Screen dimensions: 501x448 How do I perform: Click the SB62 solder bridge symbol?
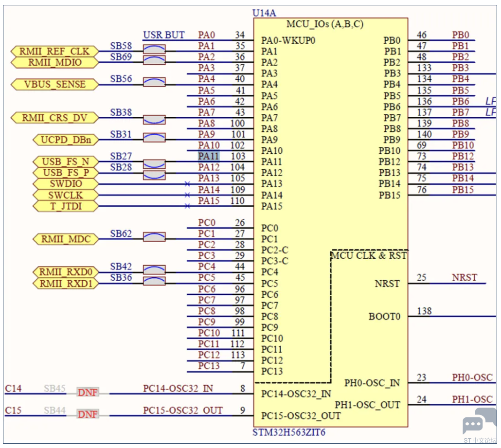coord(154,237)
